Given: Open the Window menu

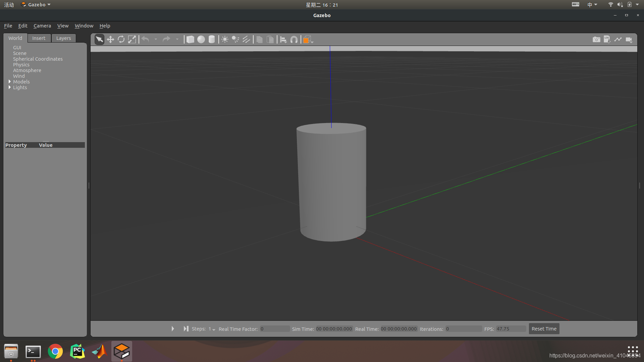Looking at the screenshot, I should click(x=84, y=26).
